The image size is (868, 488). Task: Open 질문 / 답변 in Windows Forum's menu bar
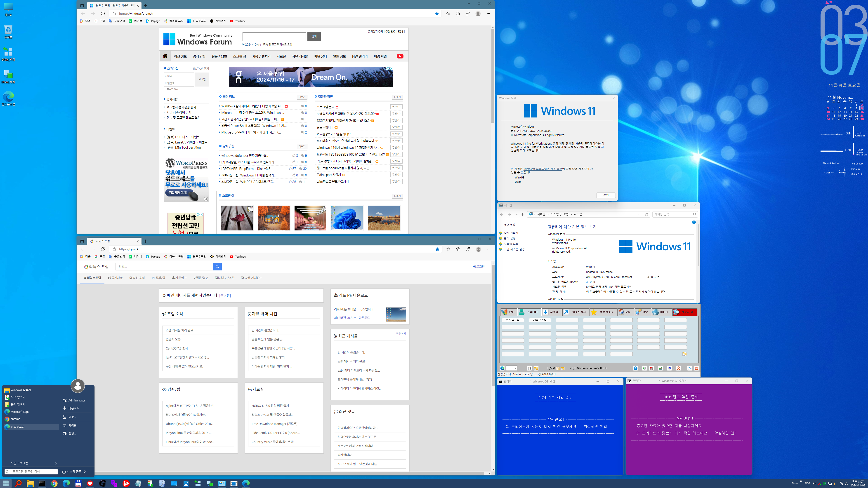pos(219,56)
